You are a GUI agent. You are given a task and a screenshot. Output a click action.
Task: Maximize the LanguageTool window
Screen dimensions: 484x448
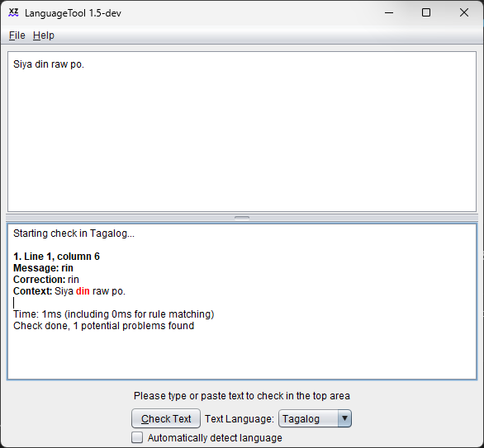click(426, 13)
